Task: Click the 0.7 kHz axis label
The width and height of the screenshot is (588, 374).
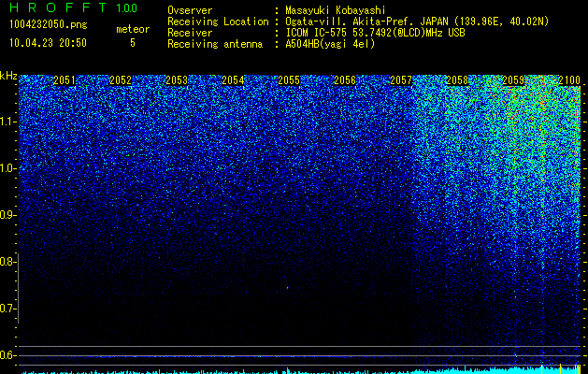Action: pyautogui.click(x=7, y=309)
